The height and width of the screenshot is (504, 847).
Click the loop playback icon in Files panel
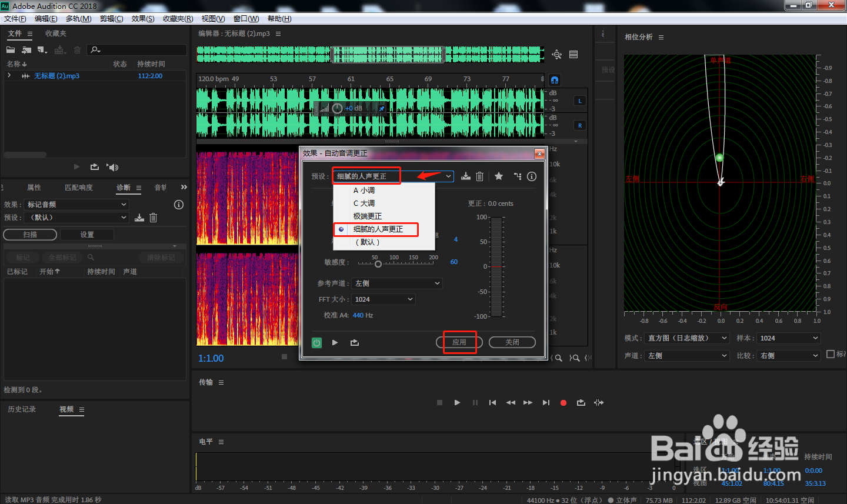point(94,167)
